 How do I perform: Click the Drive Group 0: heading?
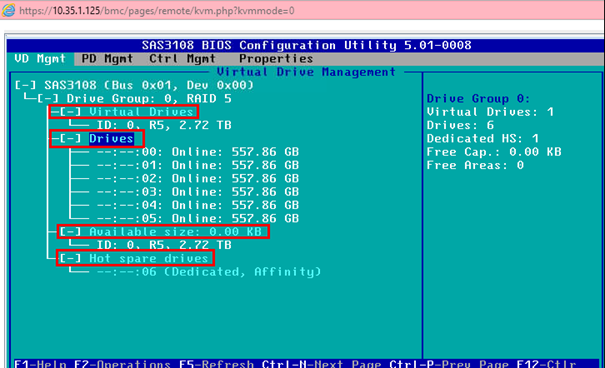coord(478,99)
